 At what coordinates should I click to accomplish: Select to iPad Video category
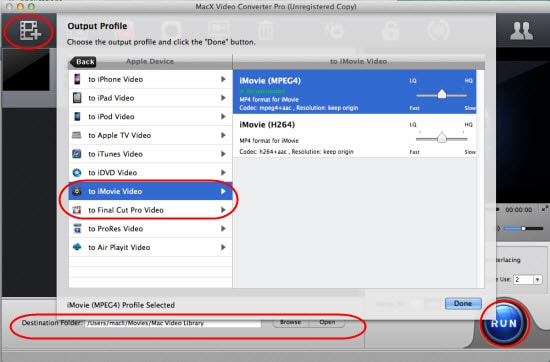click(150, 98)
